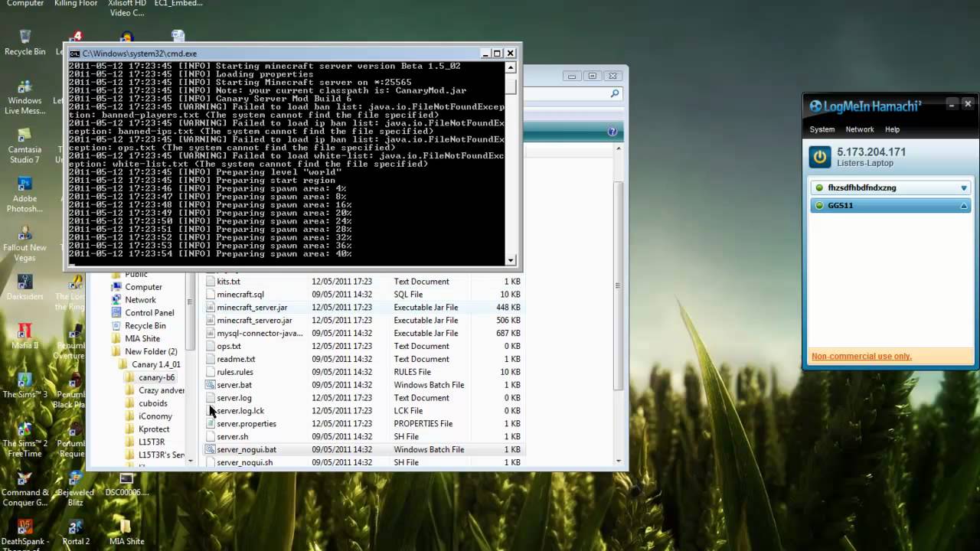
Task: Open The Sims 3 desktop icon
Action: (x=24, y=385)
